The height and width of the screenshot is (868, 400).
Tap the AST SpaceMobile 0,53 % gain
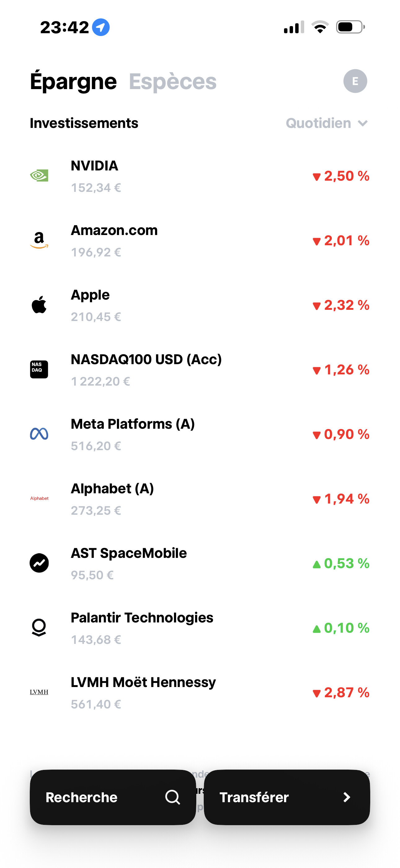341,563
